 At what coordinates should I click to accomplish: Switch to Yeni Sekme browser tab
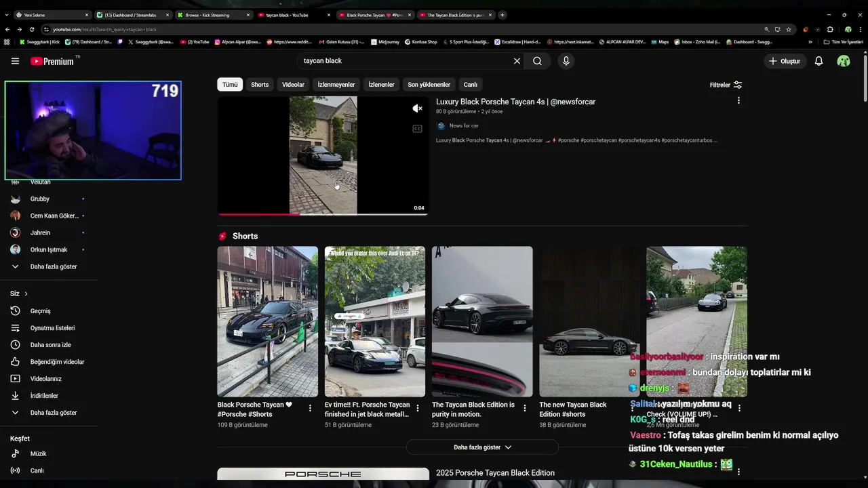click(x=51, y=15)
